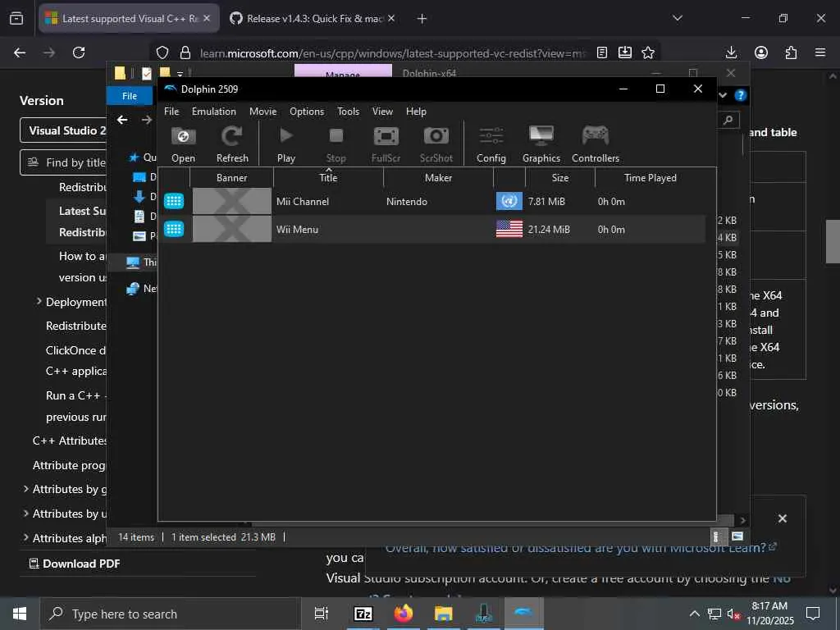This screenshot has width=840, height=630.
Task: Open a new Firefox tab
Action: click(x=422, y=19)
